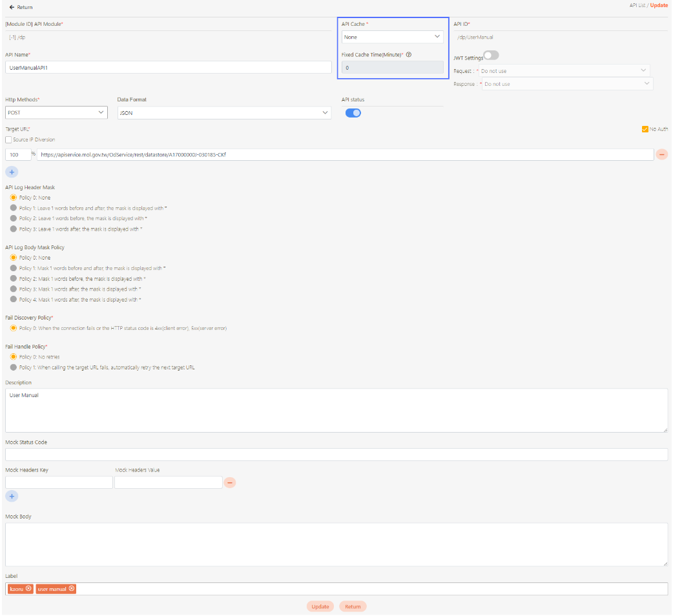Image resolution: width=673 pixels, height=616 pixels.
Task: Select Header Mask Policy 1 radio option
Action: click(14, 209)
